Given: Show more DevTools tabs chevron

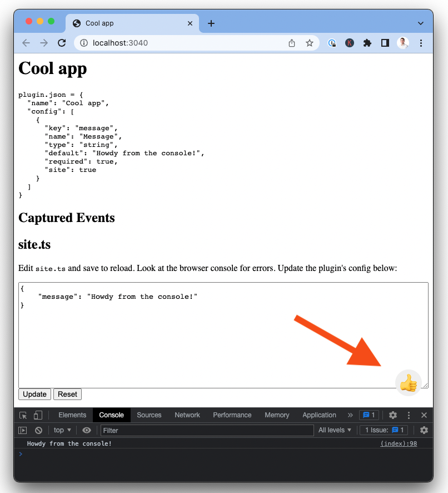Looking at the screenshot, I should point(350,415).
